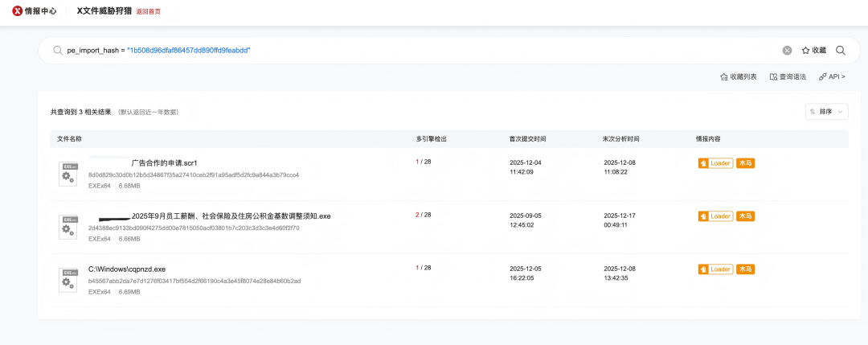868x345 pixels.
Task: Open the 查询语法 help link
Action: click(x=788, y=77)
